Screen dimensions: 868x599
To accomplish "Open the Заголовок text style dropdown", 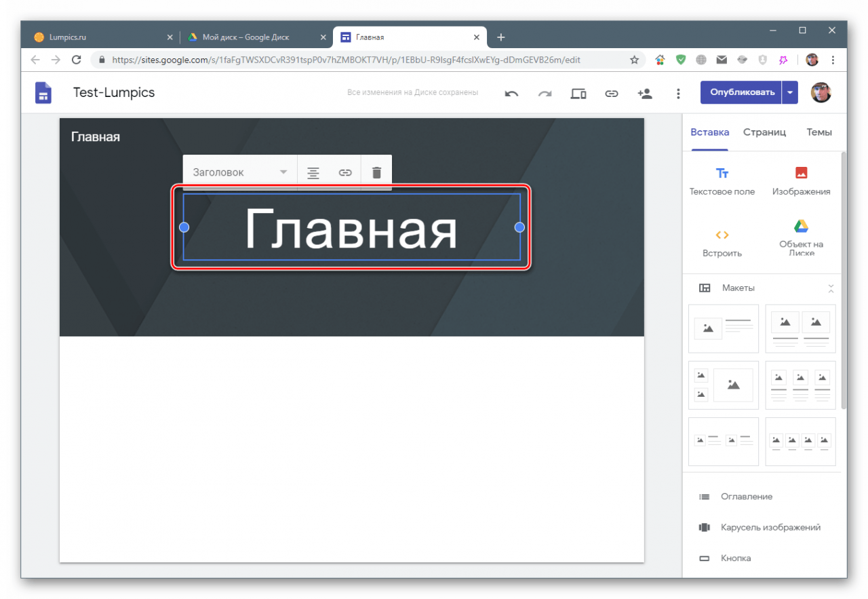I will 240,172.
